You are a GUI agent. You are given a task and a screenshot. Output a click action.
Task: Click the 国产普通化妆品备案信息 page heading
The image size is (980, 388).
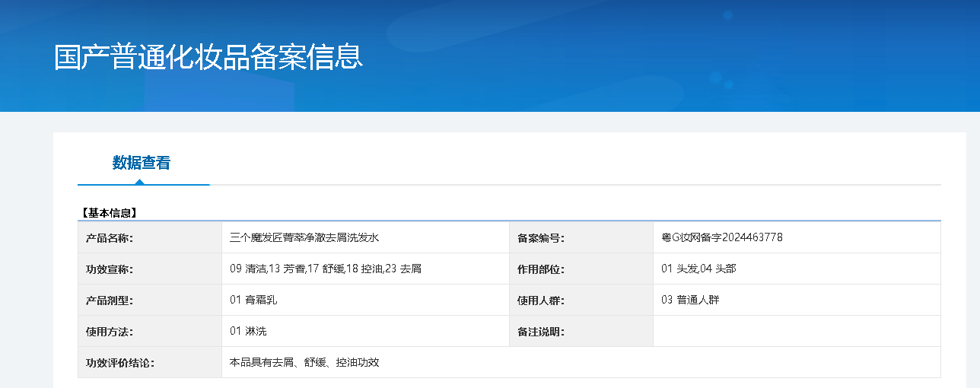point(208,58)
